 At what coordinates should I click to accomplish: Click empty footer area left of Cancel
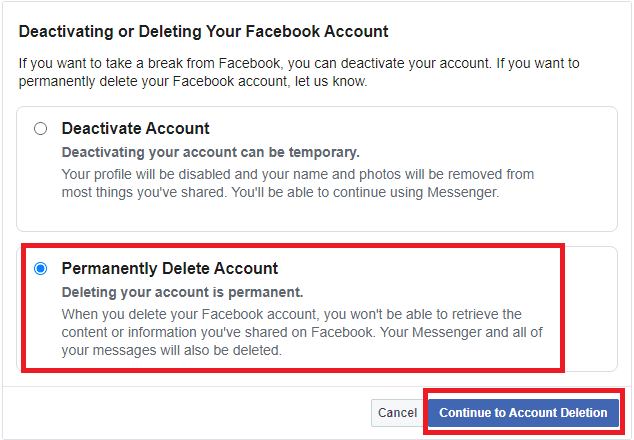(180, 413)
